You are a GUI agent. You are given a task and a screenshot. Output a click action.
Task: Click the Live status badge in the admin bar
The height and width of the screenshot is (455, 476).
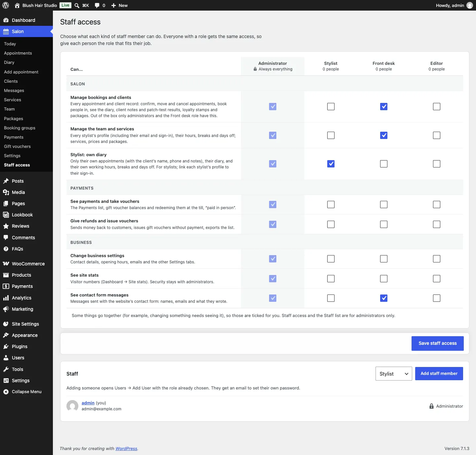tap(65, 5)
